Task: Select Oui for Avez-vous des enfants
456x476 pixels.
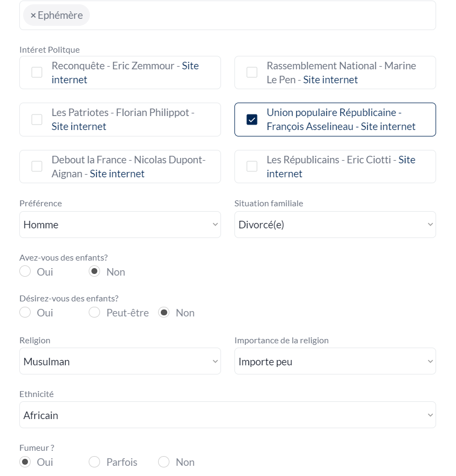Action: [x=25, y=271]
